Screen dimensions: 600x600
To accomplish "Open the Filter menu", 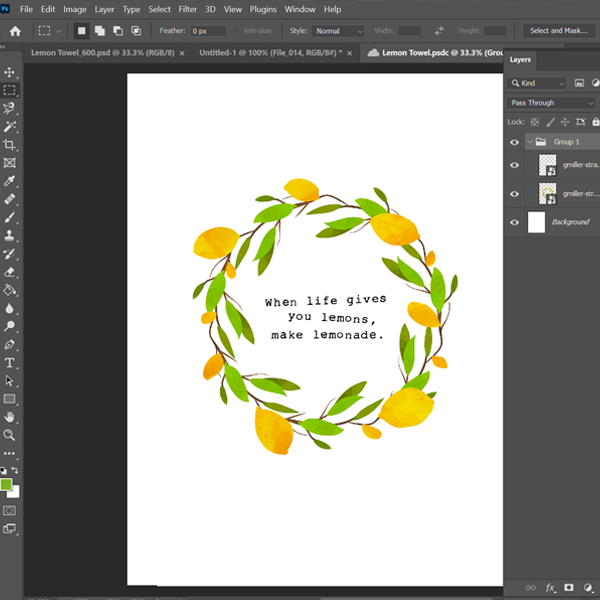I will pyautogui.click(x=188, y=9).
